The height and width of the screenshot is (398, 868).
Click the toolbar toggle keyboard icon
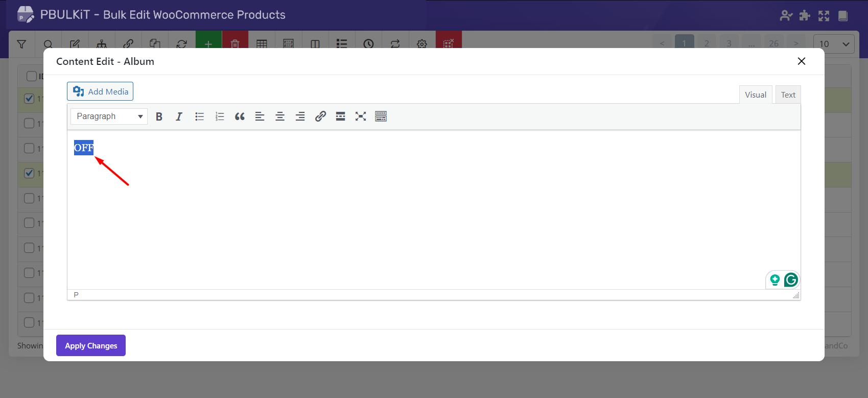[x=381, y=116]
